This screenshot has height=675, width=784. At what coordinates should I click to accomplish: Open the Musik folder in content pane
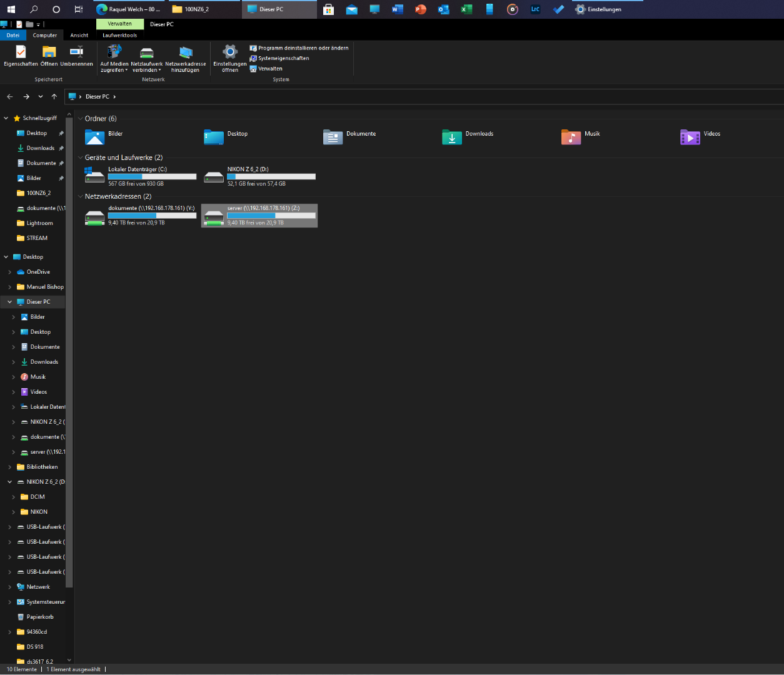581,137
